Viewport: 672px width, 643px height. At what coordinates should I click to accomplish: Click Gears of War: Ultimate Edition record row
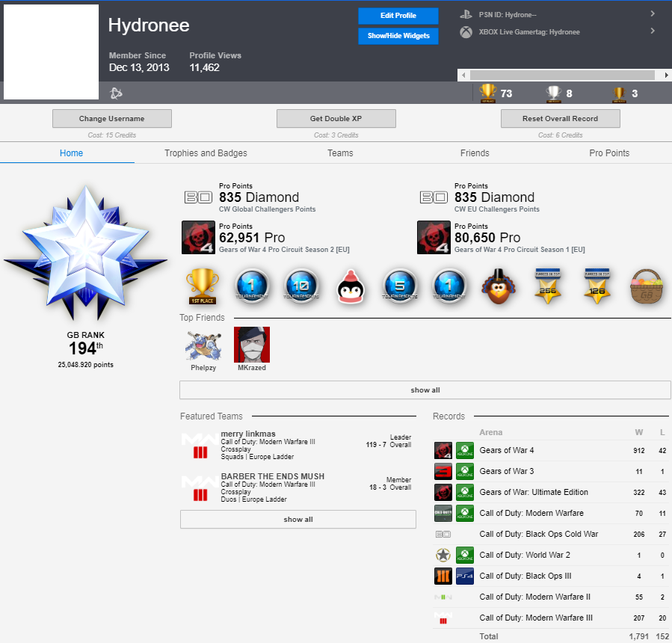click(551, 493)
